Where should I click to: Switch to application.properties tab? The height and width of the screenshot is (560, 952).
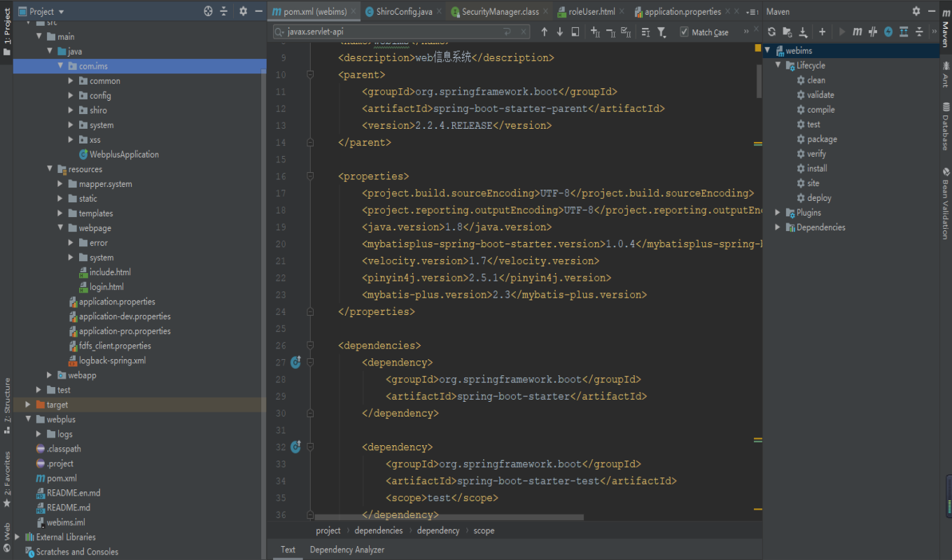(682, 12)
